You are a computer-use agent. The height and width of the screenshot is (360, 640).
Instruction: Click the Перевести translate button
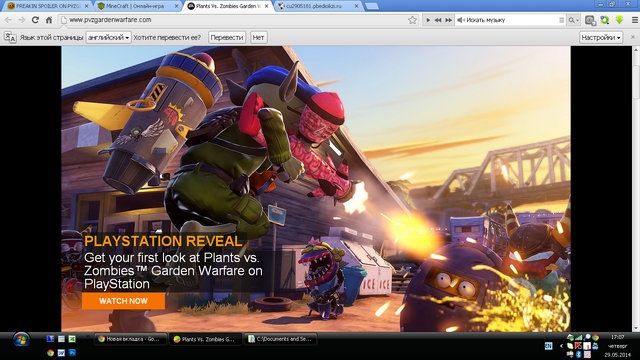click(x=227, y=38)
